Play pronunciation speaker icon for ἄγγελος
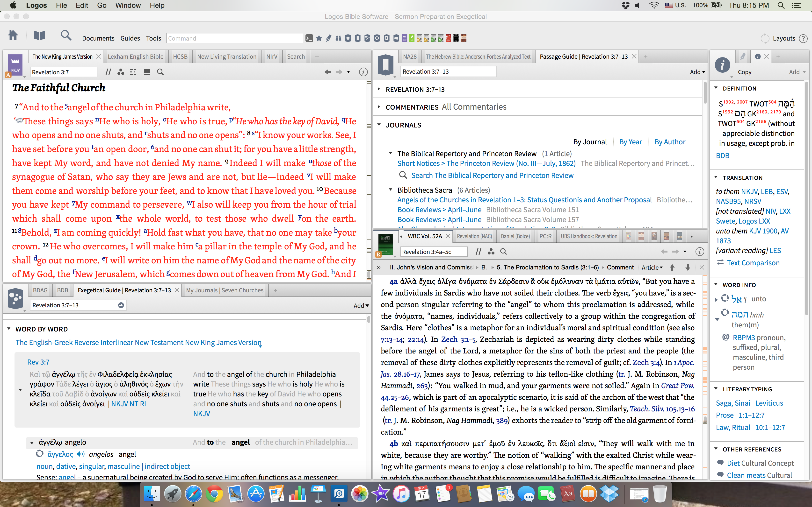Image resolution: width=812 pixels, height=507 pixels. click(x=80, y=454)
